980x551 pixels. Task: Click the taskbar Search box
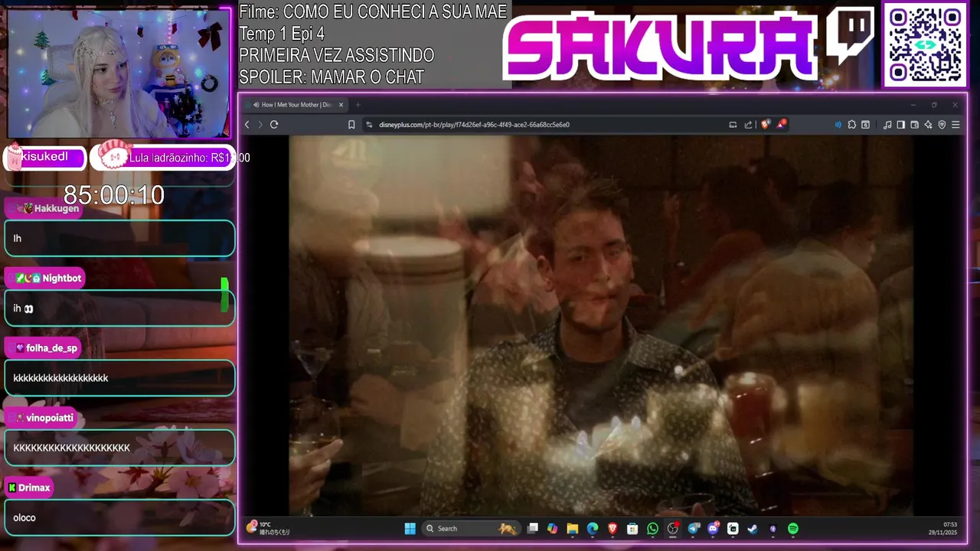pos(471,528)
